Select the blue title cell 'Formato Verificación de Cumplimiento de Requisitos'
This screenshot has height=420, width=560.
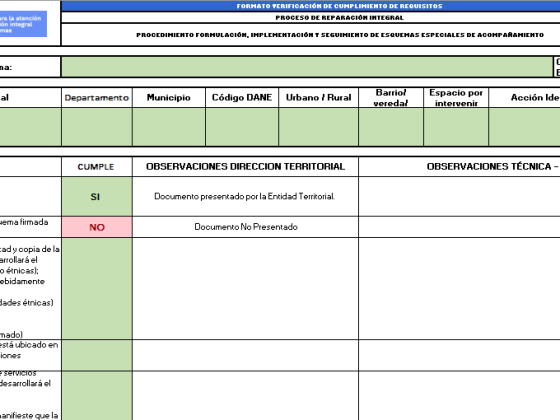[311, 6]
